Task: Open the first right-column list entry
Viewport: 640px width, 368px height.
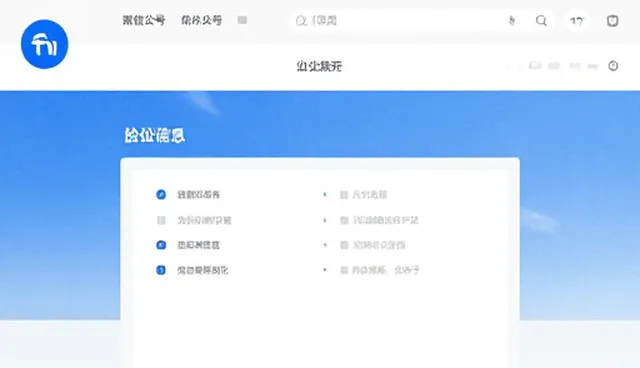Action: click(x=364, y=195)
